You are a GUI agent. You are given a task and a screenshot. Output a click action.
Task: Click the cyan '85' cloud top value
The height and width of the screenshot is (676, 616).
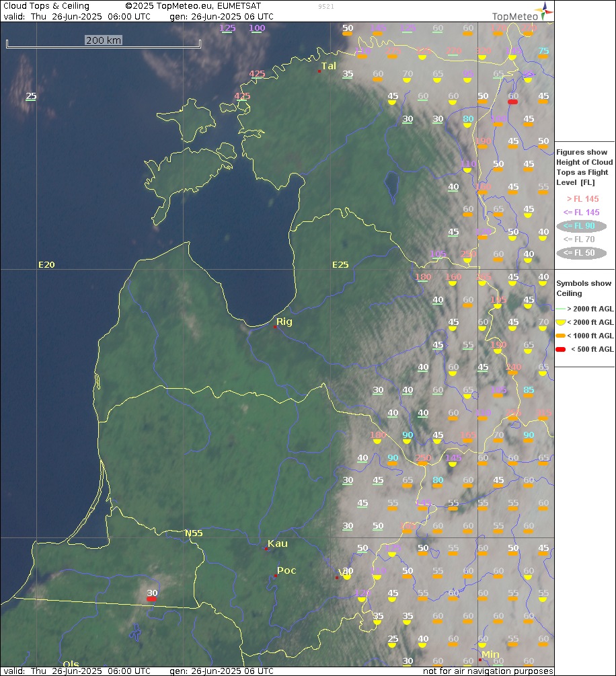(x=529, y=389)
